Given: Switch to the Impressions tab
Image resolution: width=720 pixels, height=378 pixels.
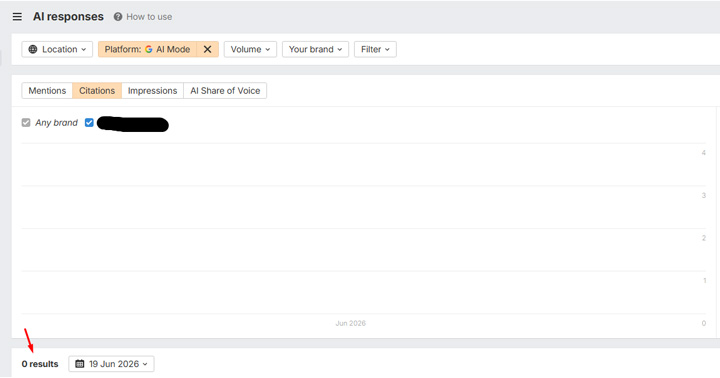Looking at the screenshot, I should pyautogui.click(x=152, y=90).
